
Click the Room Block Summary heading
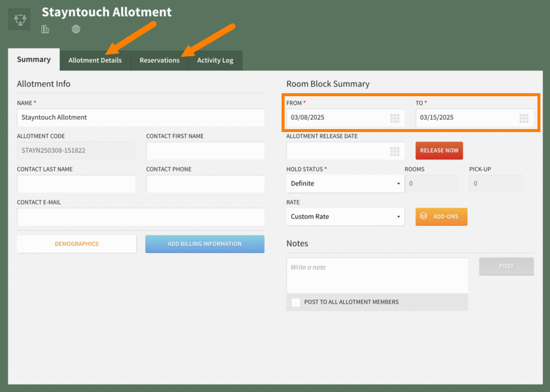[328, 84]
